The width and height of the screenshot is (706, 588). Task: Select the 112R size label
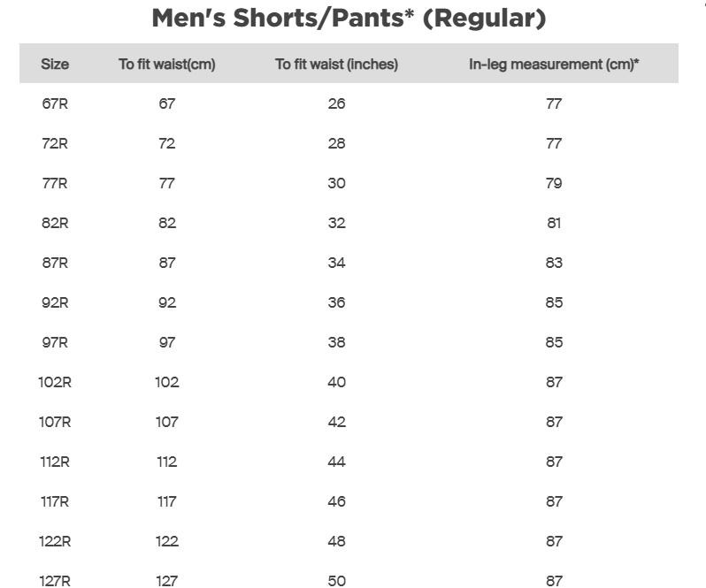(55, 462)
